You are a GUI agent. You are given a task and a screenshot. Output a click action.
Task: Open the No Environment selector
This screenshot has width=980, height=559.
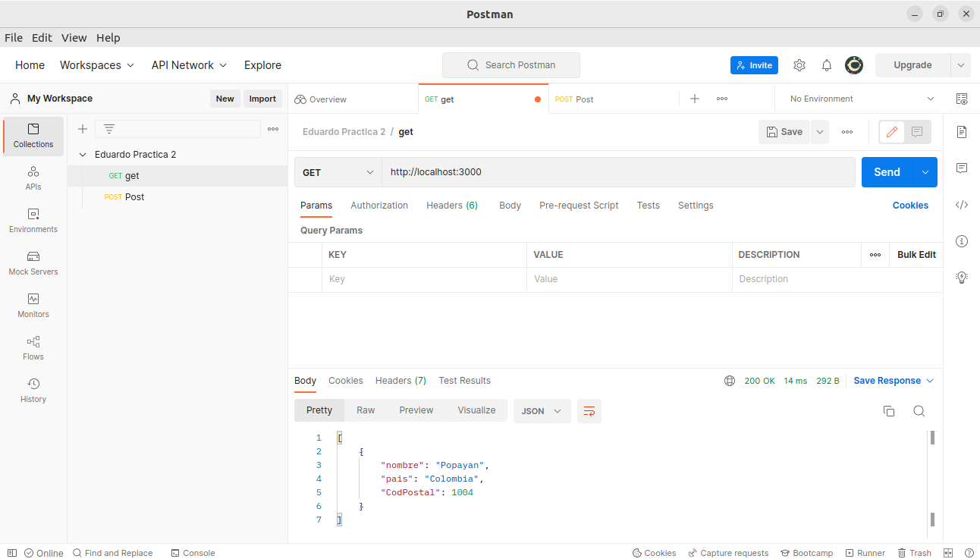click(x=857, y=98)
